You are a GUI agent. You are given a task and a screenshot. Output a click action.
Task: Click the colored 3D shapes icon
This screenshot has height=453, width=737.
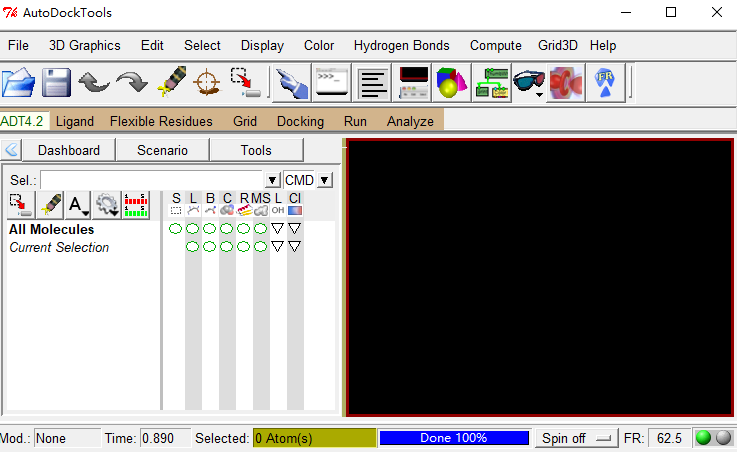452,83
